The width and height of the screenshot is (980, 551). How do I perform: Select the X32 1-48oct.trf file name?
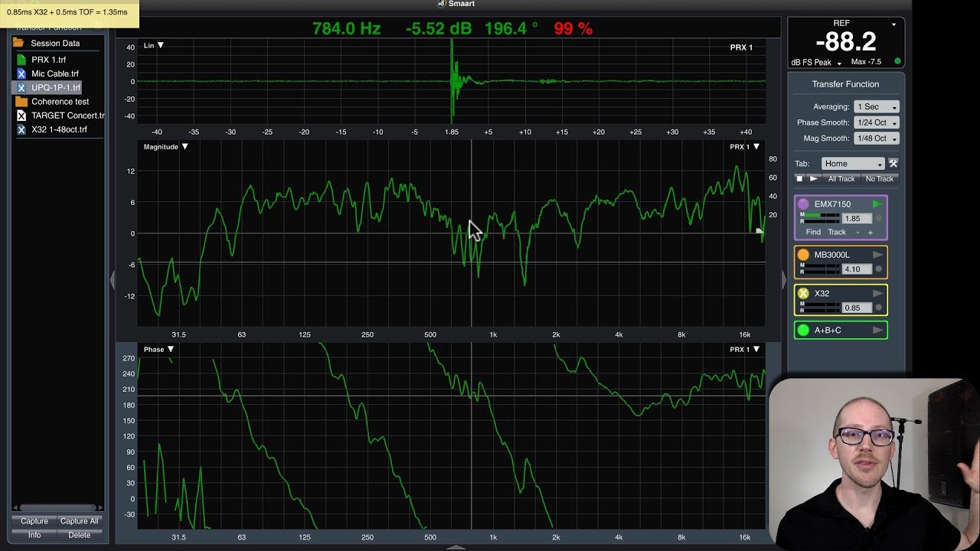(x=60, y=129)
